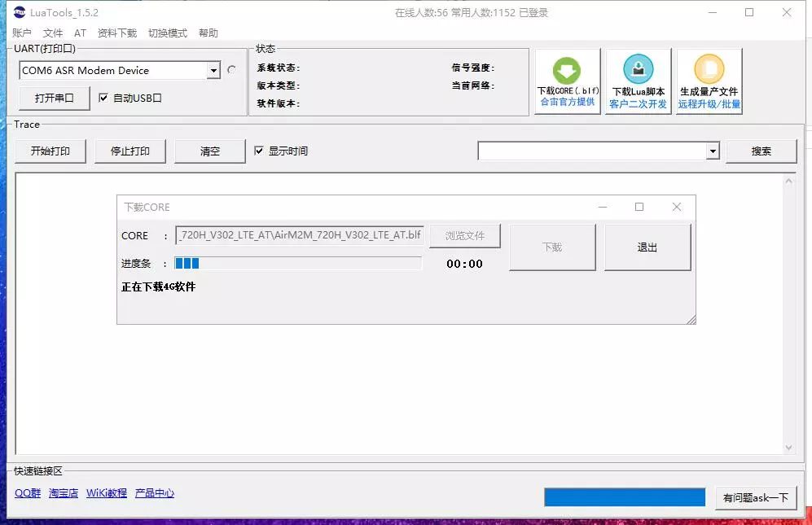The width and height of the screenshot is (812, 525).
Task: Click the 在线人数:56 status text in the title bar
Action: tap(421, 12)
